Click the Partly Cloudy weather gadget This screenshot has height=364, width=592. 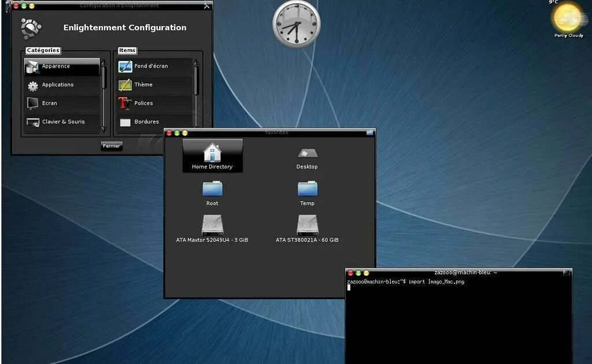click(569, 19)
